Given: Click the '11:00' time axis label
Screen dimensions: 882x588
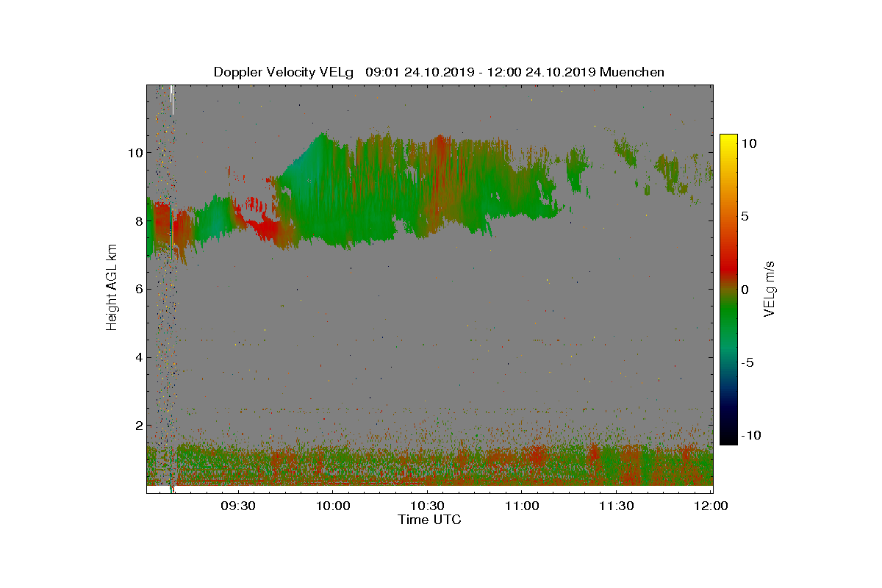Looking at the screenshot, I should 521,506.
